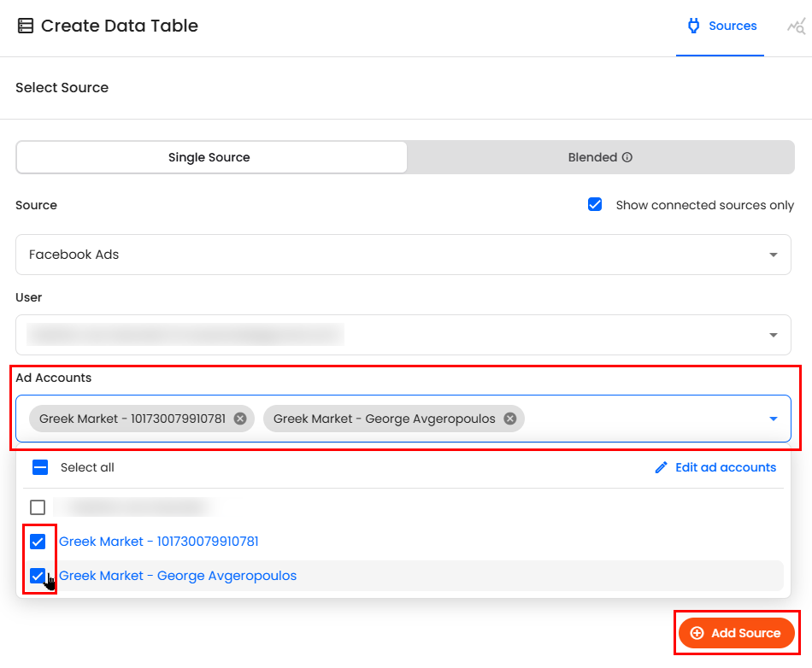Screen dimensions: 812x668
Task: Click the plus icon on Add Source
Action: [697, 633]
